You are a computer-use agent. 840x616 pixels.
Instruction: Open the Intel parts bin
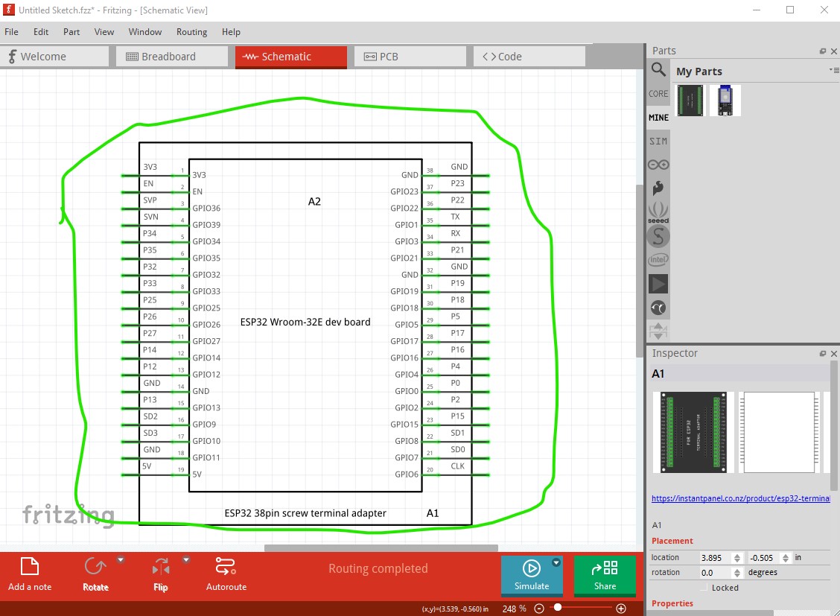tap(658, 260)
